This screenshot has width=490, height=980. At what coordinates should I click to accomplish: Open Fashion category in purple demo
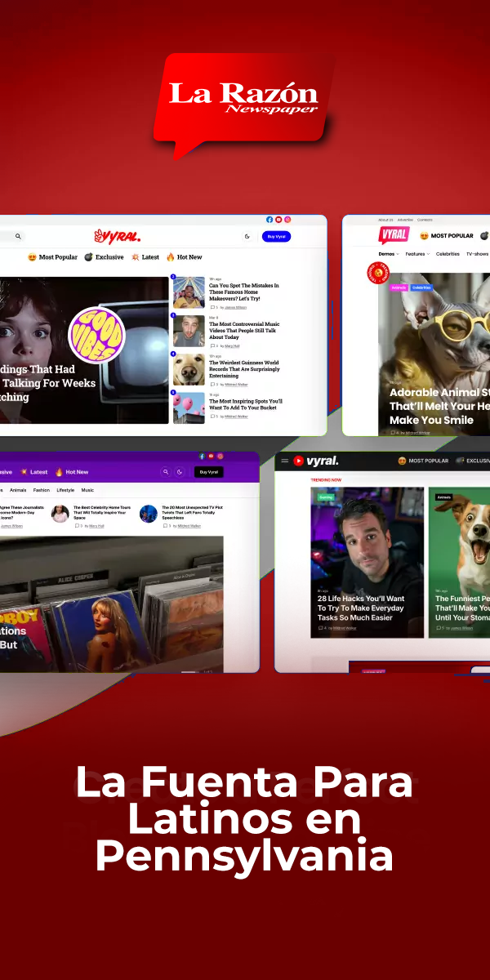tap(42, 490)
